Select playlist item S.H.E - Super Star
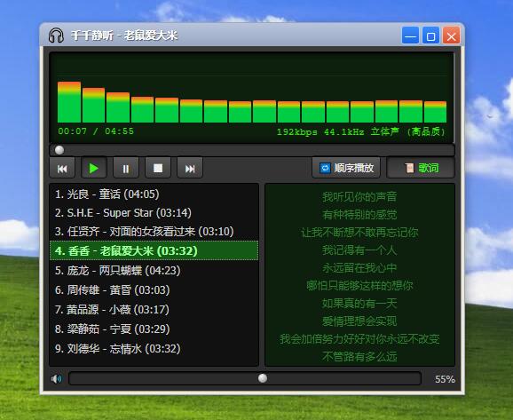 (x=154, y=213)
